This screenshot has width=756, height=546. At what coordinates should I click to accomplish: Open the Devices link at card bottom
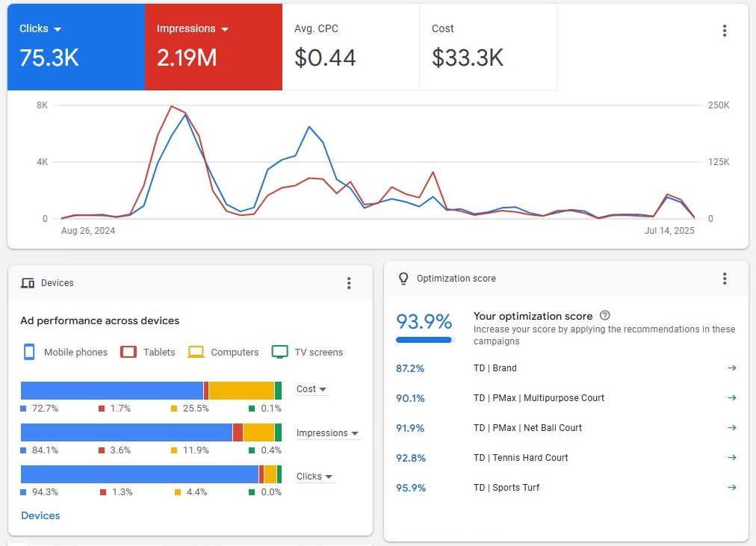[40, 515]
